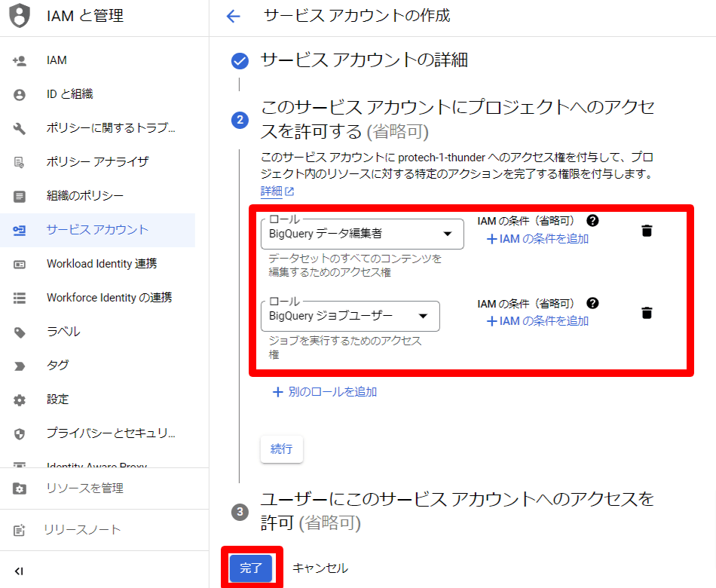Select ポリシー アナライザ in the sidebar

click(x=98, y=162)
